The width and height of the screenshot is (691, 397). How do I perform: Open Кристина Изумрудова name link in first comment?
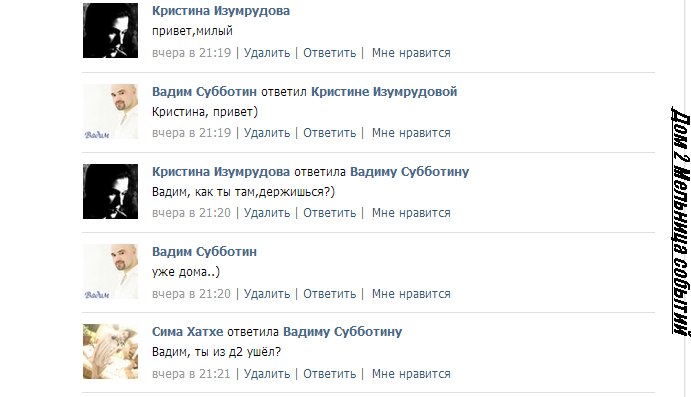pos(221,11)
